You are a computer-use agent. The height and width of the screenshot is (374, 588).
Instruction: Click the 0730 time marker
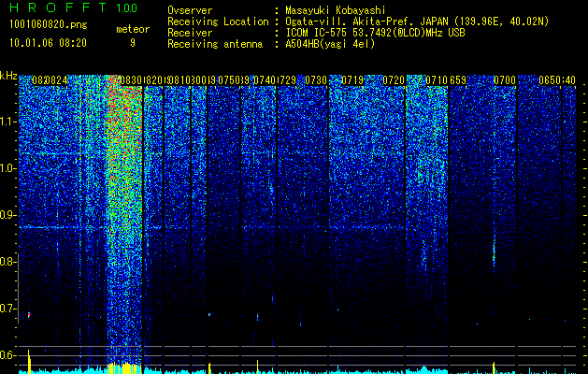click(x=316, y=80)
